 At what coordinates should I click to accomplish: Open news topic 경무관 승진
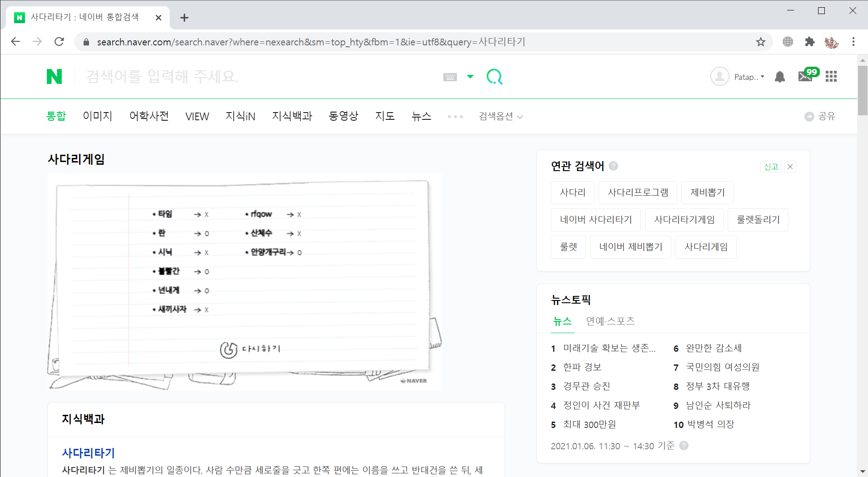pyautogui.click(x=586, y=386)
